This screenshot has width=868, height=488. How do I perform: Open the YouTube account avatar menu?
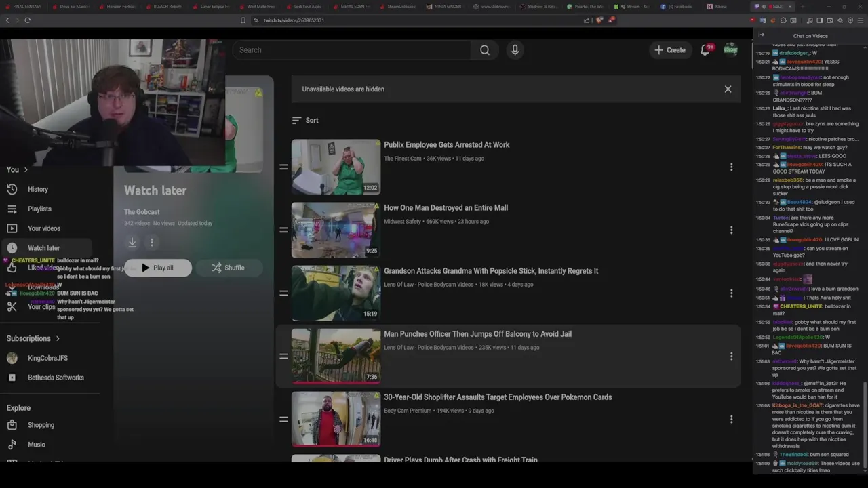point(730,49)
